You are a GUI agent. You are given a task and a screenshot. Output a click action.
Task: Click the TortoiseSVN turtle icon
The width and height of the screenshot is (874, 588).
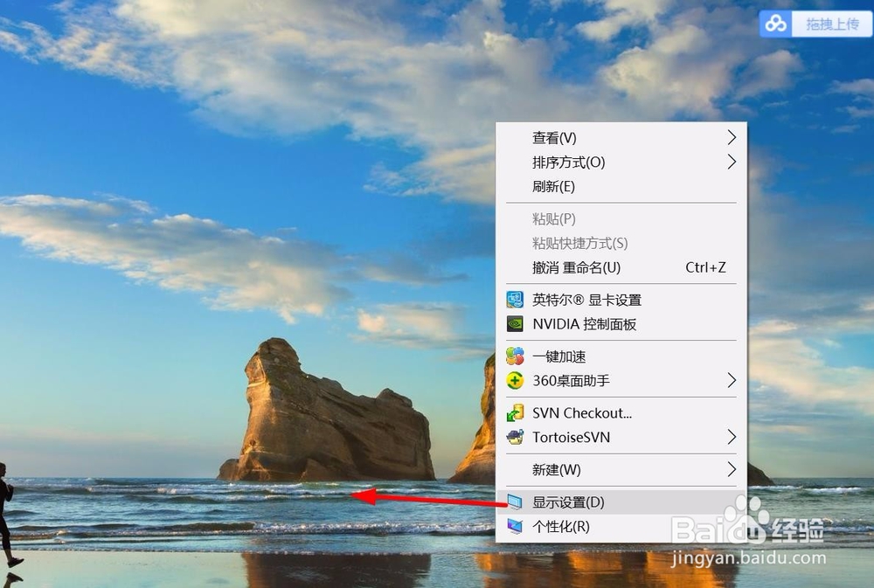click(x=517, y=437)
